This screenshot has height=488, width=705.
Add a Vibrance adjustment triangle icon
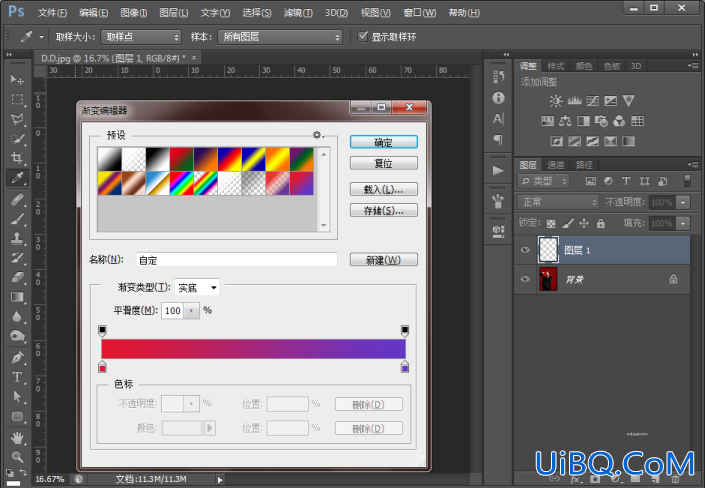click(x=629, y=100)
